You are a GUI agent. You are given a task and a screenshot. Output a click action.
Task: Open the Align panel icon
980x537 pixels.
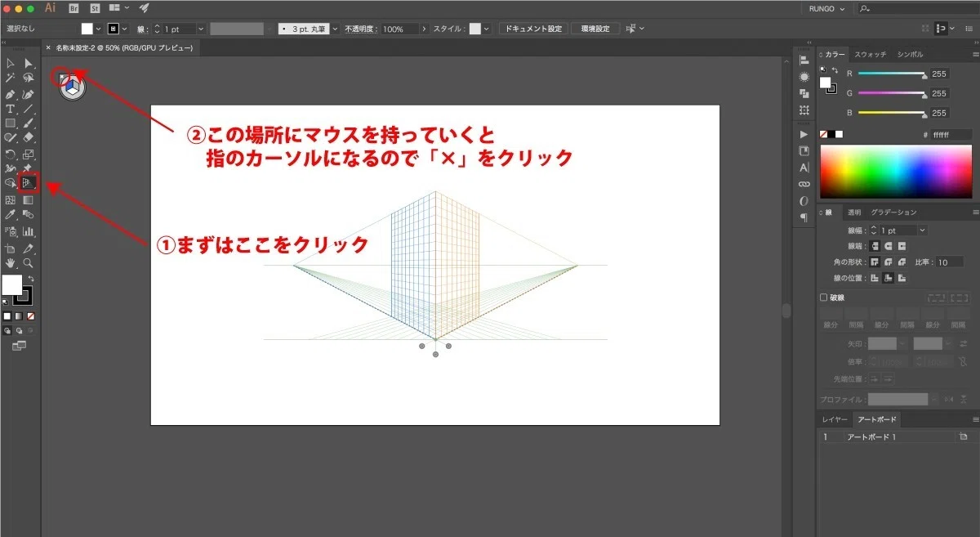[x=804, y=60]
